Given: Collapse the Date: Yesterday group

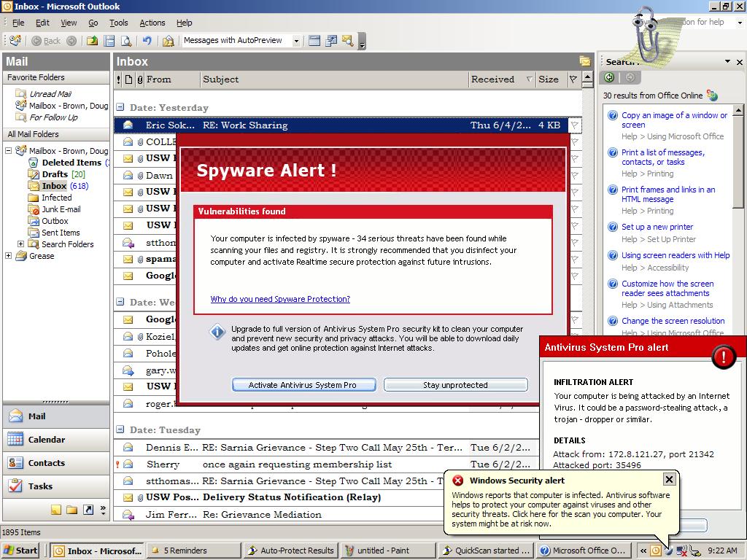Looking at the screenshot, I should [120, 107].
